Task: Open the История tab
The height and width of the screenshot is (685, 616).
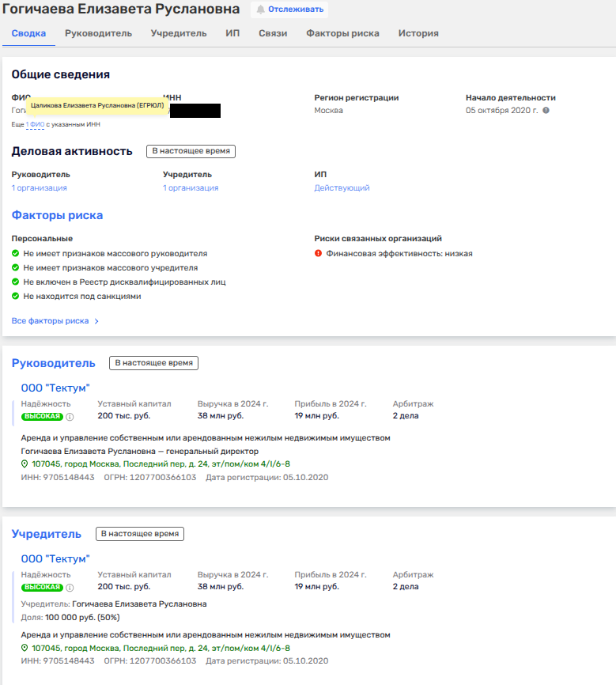Action: (x=418, y=33)
